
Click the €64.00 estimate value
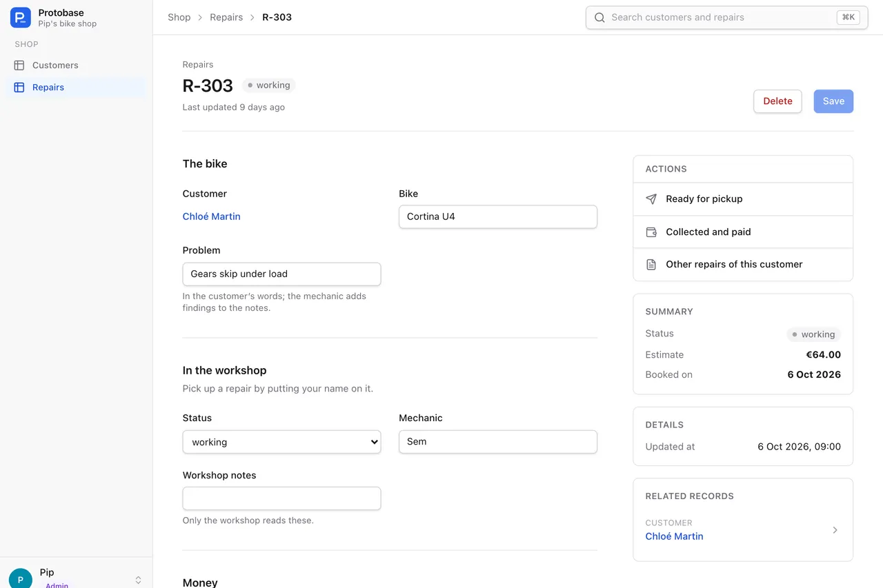tap(824, 355)
